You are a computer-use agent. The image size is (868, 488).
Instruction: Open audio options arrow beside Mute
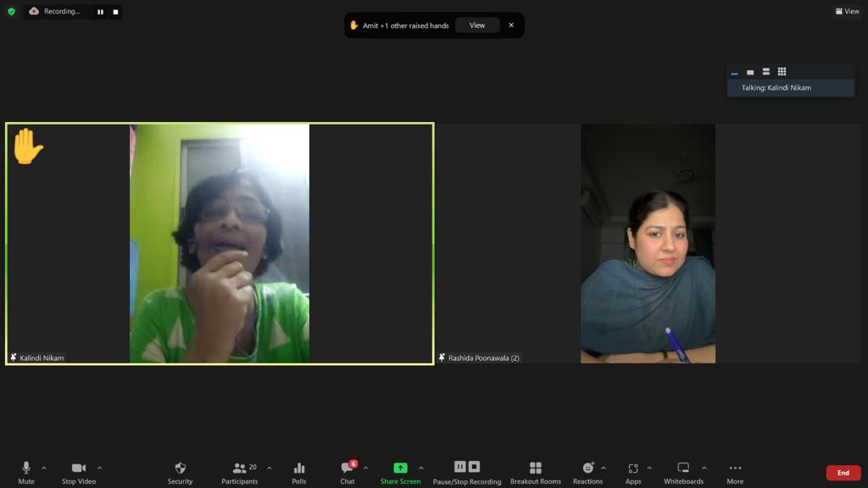coord(44,468)
